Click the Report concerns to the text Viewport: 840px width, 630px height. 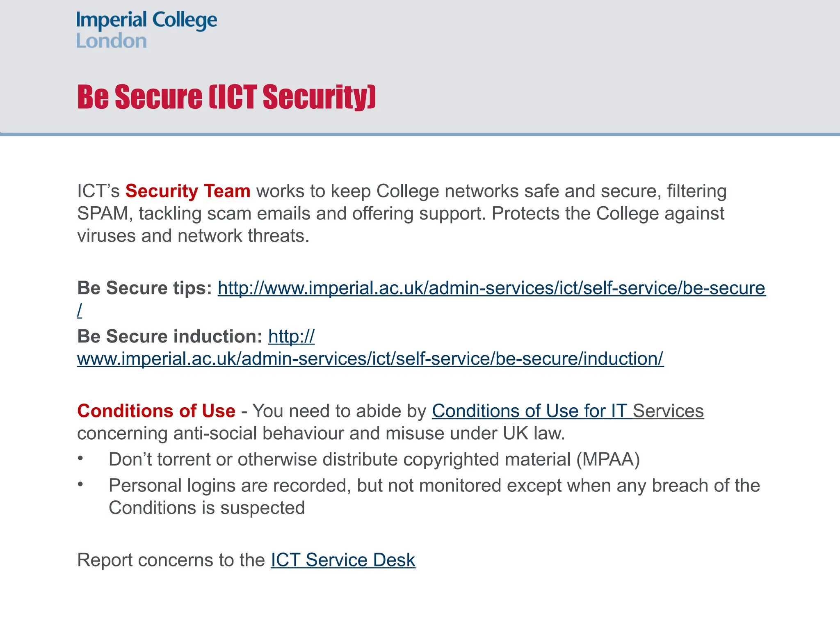[x=171, y=560]
